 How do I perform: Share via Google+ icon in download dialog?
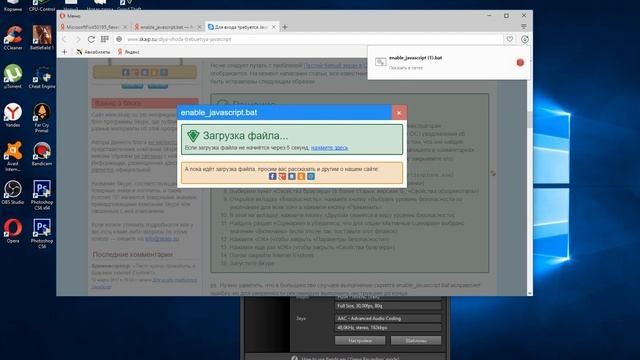(x=282, y=176)
